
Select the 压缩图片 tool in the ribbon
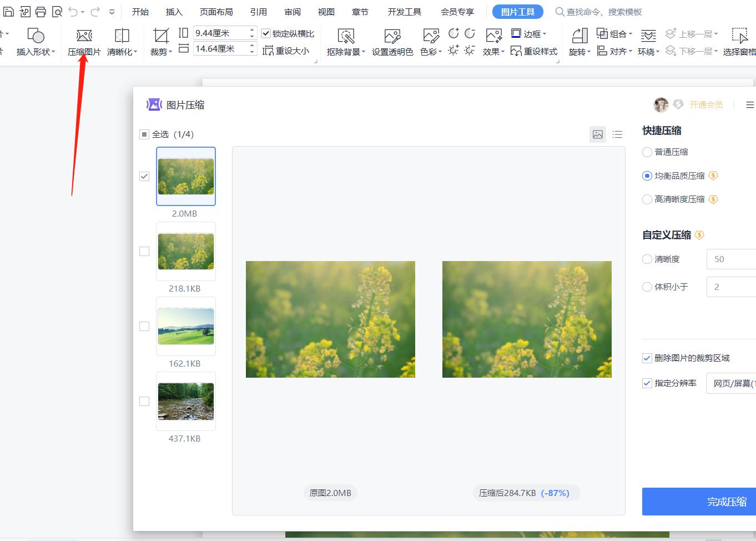[84, 42]
